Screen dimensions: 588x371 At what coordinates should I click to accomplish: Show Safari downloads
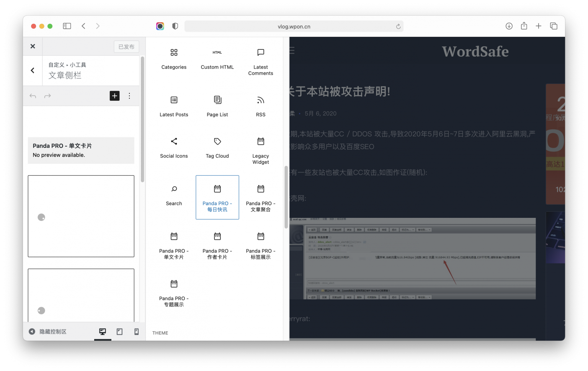(509, 26)
